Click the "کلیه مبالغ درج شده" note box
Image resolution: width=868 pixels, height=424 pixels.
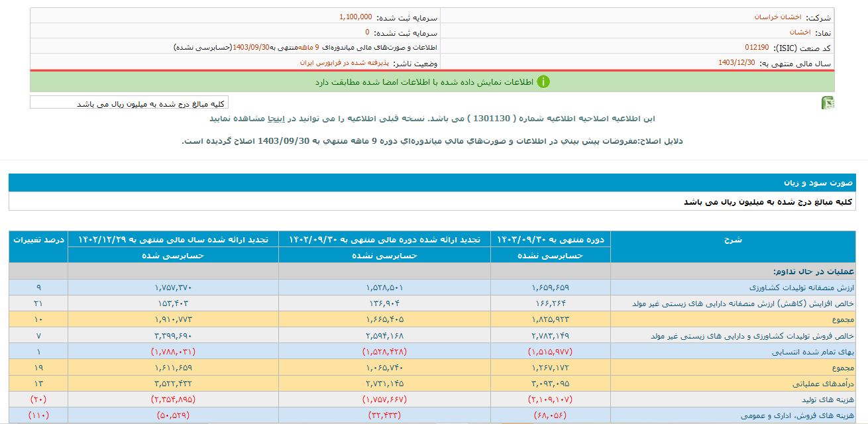tap(127, 103)
